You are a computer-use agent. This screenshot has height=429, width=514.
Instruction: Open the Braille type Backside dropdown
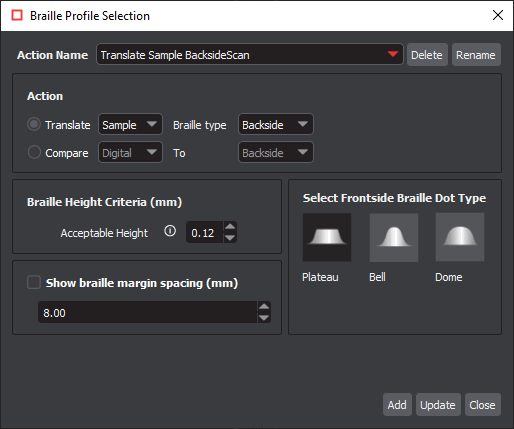tap(276, 124)
